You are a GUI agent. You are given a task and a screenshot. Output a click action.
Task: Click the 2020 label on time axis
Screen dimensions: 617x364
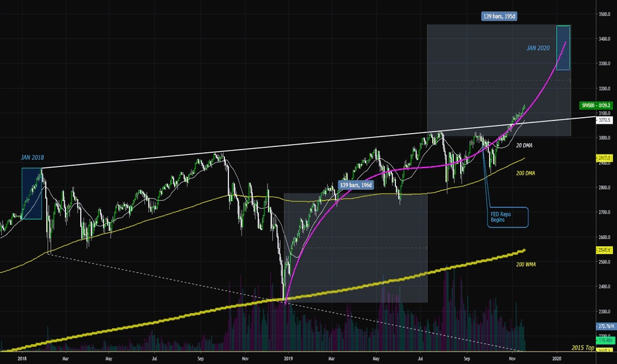556,359
